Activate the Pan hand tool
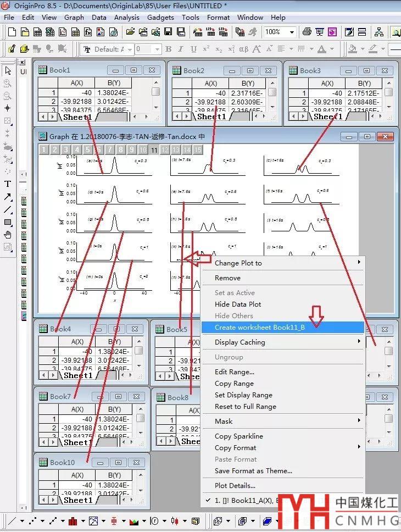Viewport: 401px width, 532px height. coord(8,235)
